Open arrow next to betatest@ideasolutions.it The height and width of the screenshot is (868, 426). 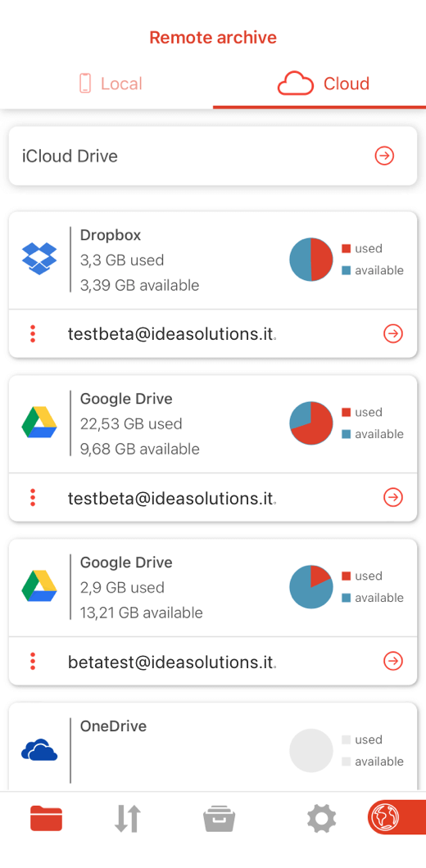[x=393, y=661]
